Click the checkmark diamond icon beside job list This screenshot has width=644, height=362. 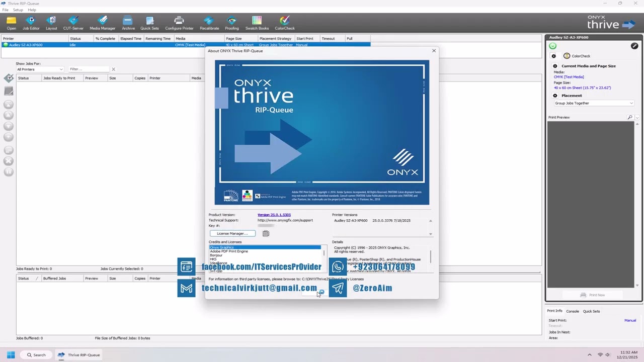click(9, 78)
